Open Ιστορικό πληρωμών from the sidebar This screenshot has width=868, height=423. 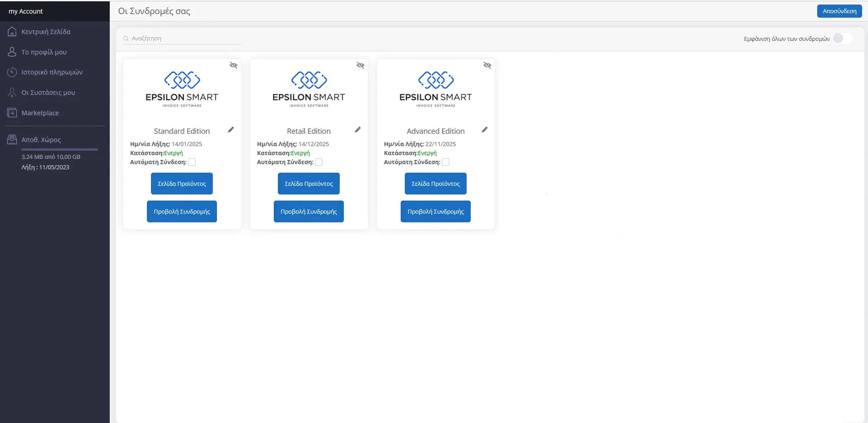tap(52, 72)
